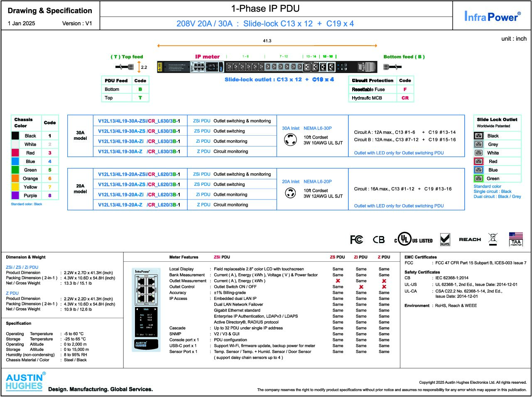Click the UL Listed certification logo
The height and width of the screenshot is (397, 532).
[413, 240]
